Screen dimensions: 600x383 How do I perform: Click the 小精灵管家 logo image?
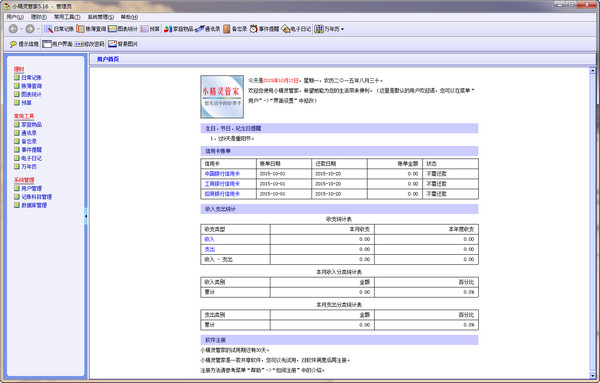(222, 96)
